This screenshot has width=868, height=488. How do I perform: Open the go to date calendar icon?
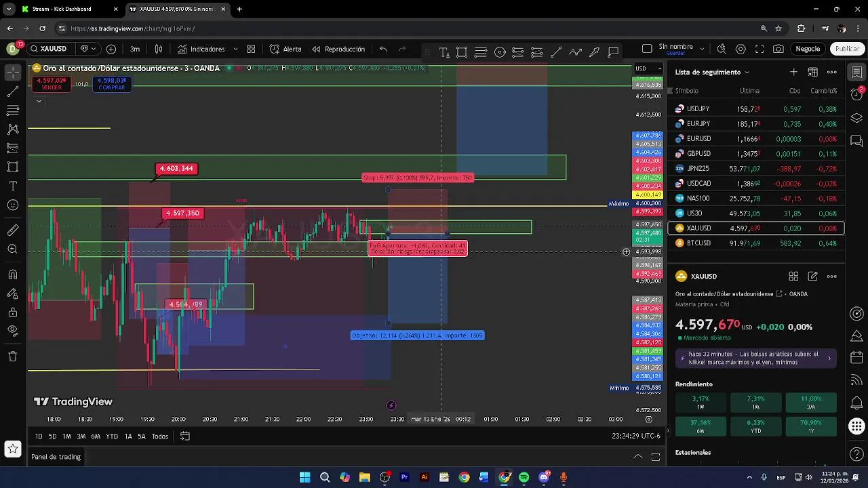click(x=184, y=436)
